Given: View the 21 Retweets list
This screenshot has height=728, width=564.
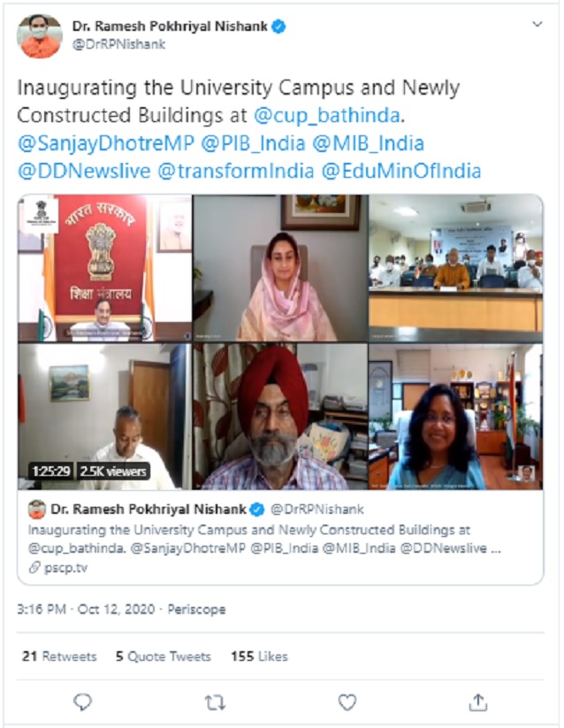Looking at the screenshot, I should click(59, 656).
